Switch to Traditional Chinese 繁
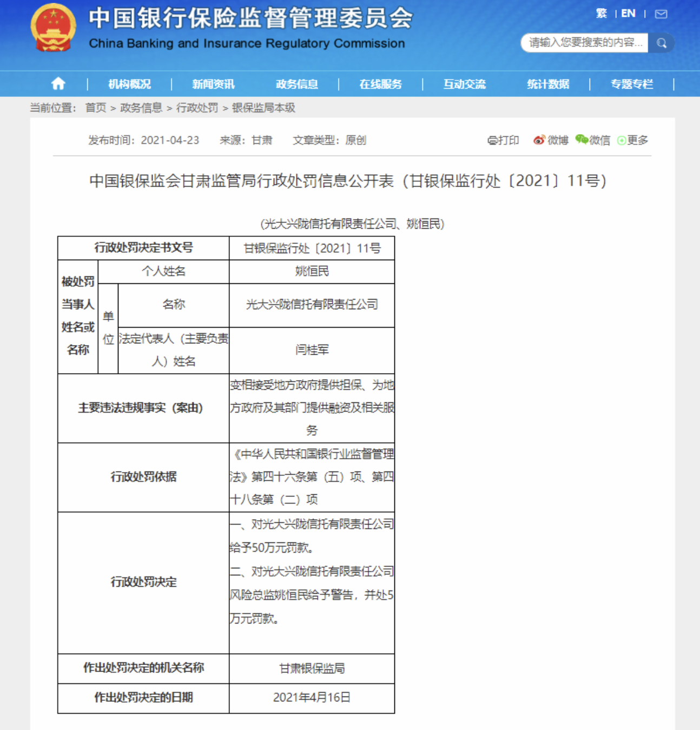This screenshot has width=700, height=730. point(601,14)
